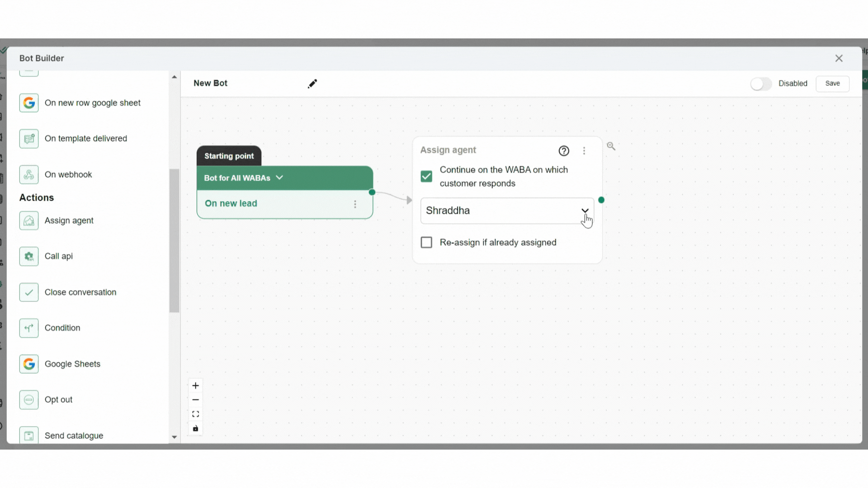Zoom out on the canvas
The image size is (868, 488).
[195, 400]
